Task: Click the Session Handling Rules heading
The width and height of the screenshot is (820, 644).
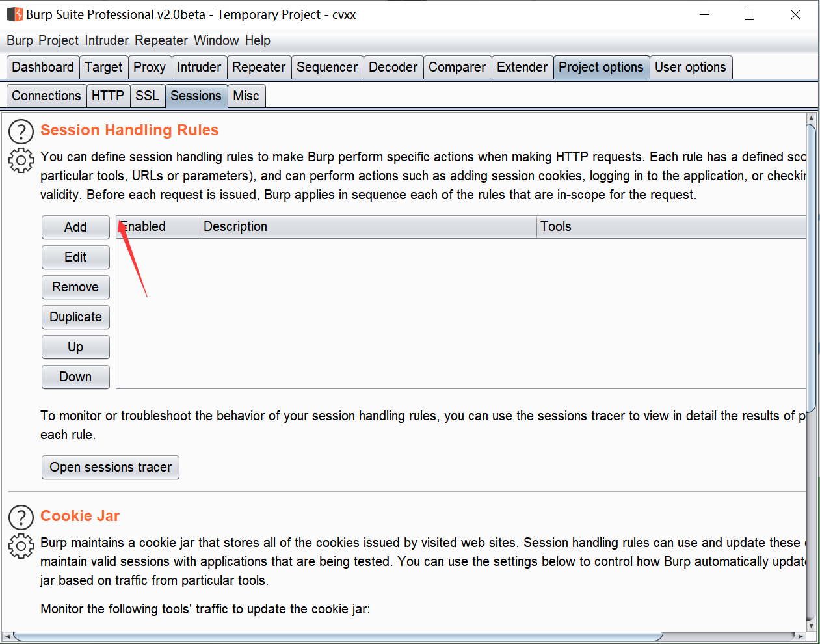Action: pyautogui.click(x=129, y=130)
